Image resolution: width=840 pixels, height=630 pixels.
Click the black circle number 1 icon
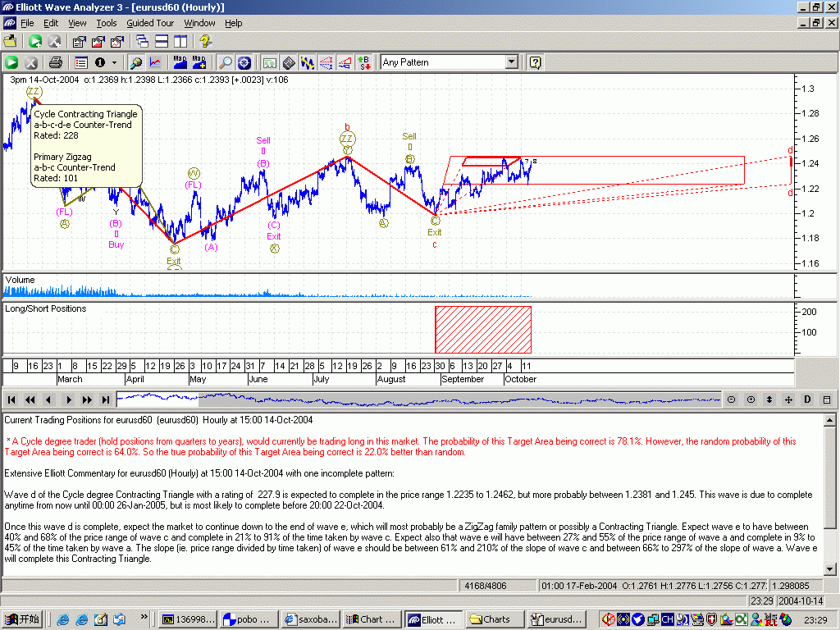coord(100,62)
